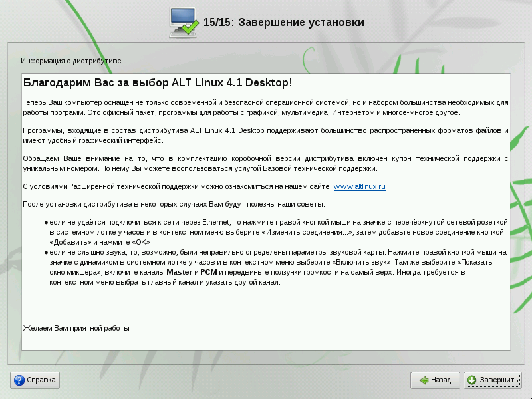Click the heading "Благодарим Вас за выбор ALT Linux"
532x399 pixels.
click(158, 83)
